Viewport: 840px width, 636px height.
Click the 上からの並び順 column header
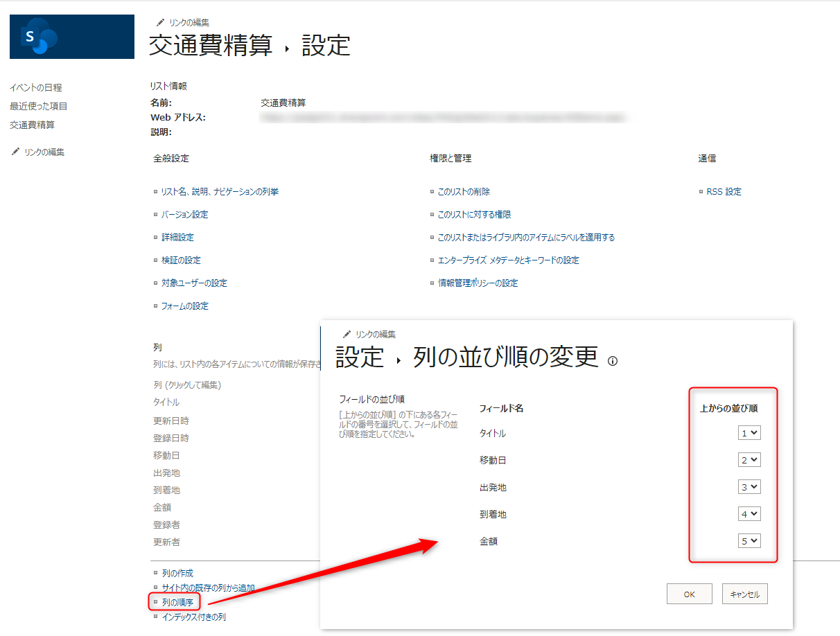coord(729,408)
